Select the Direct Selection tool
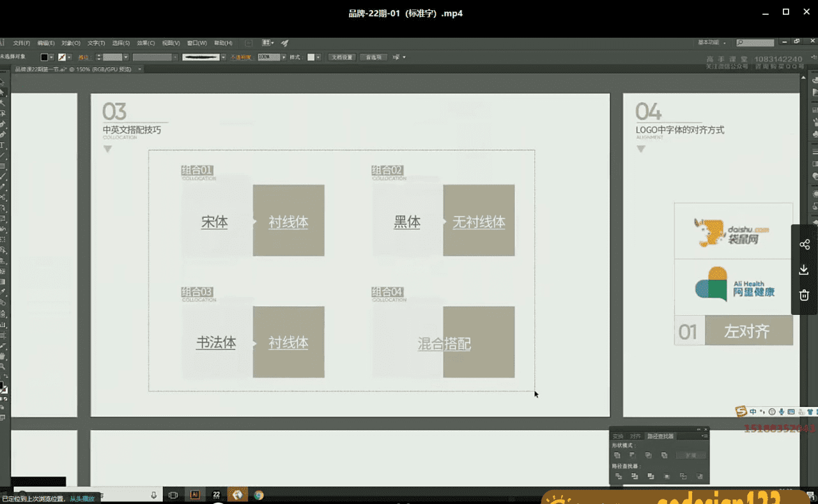The height and width of the screenshot is (504, 818). (x=3, y=92)
